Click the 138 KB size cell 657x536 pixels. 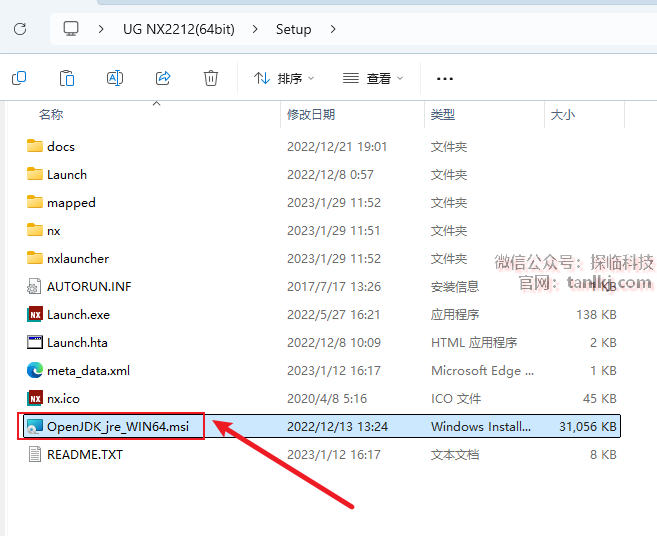coord(596,315)
